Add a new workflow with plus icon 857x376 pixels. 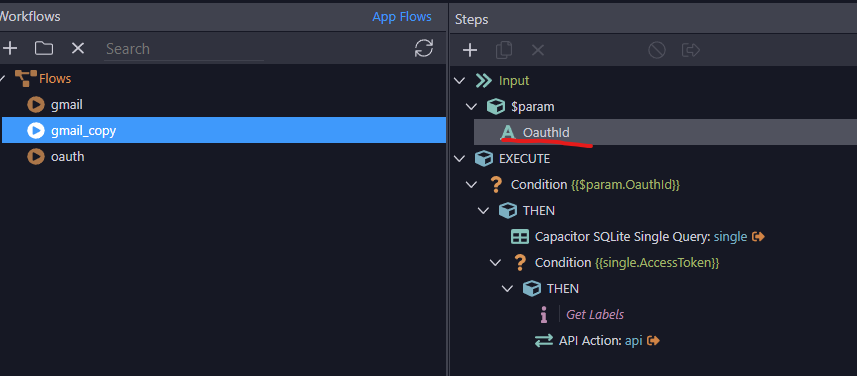tap(10, 49)
